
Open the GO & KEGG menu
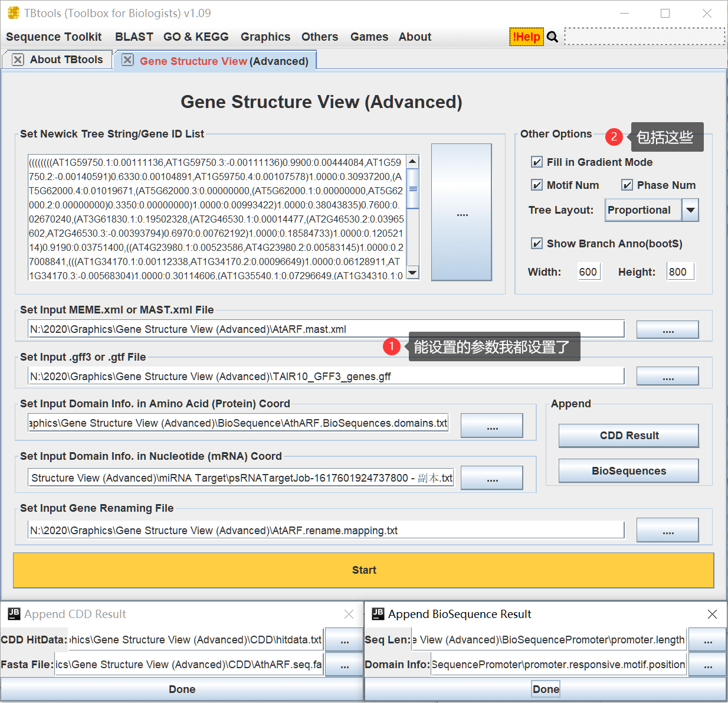(x=196, y=37)
